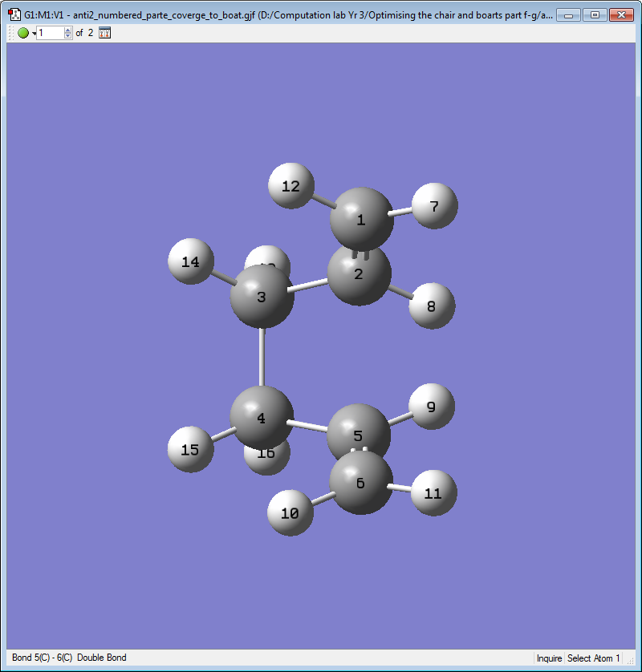Decrease the frame number with the down spinner arrow
Viewport: 642px width, 672px height.
67,36
